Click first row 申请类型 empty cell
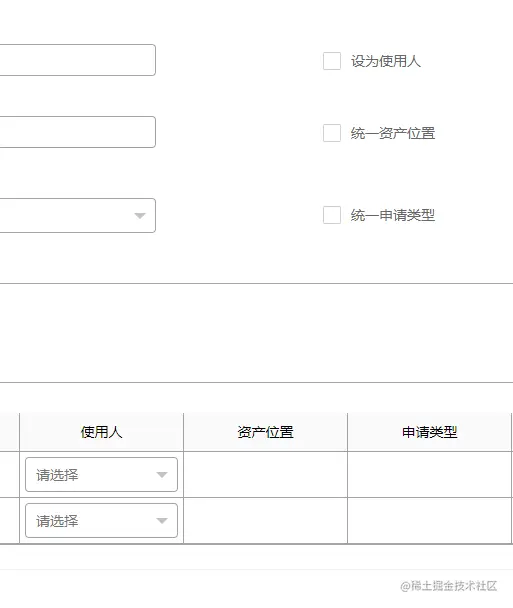The width and height of the screenshot is (513, 608). [x=430, y=475]
